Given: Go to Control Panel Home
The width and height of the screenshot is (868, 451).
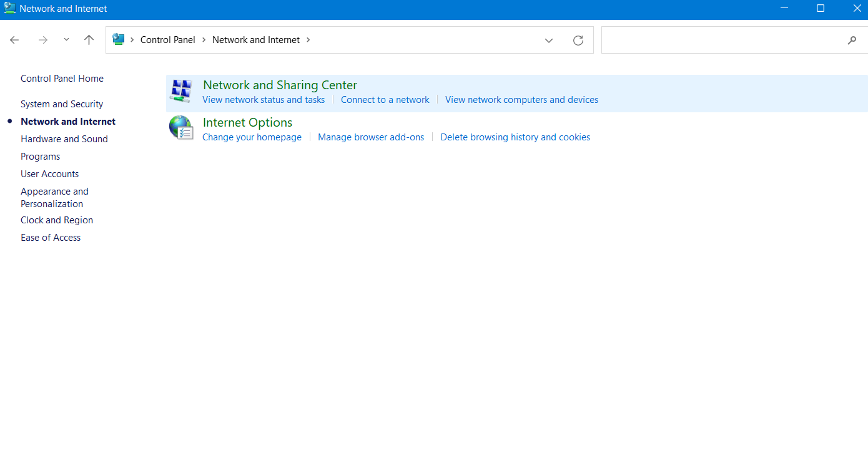Looking at the screenshot, I should (x=62, y=79).
